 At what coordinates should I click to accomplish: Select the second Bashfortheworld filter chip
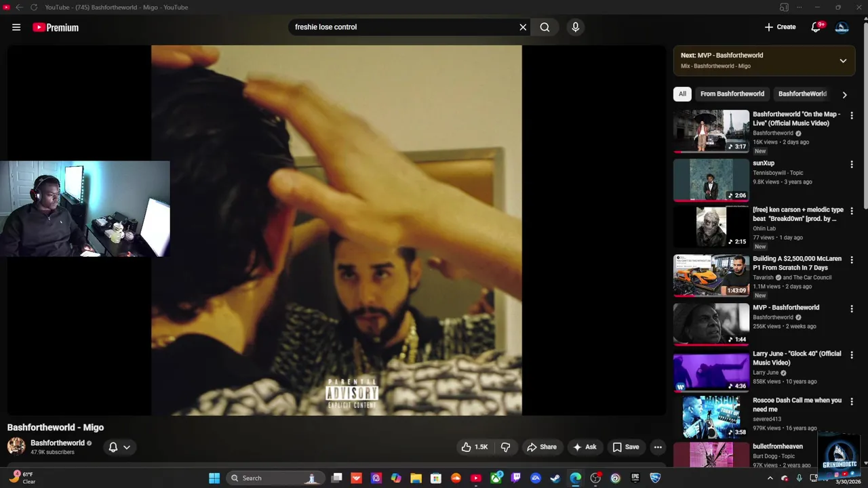[802, 94]
